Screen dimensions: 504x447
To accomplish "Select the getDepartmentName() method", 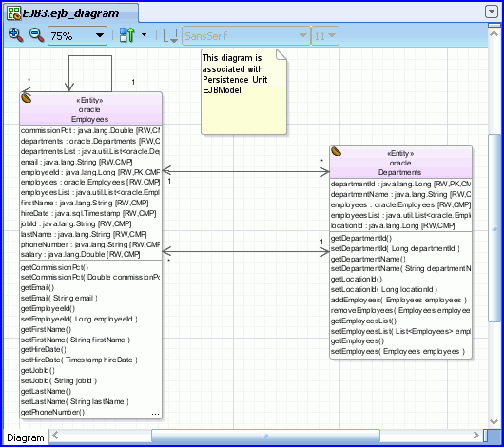I will click(x=368, y=259).
